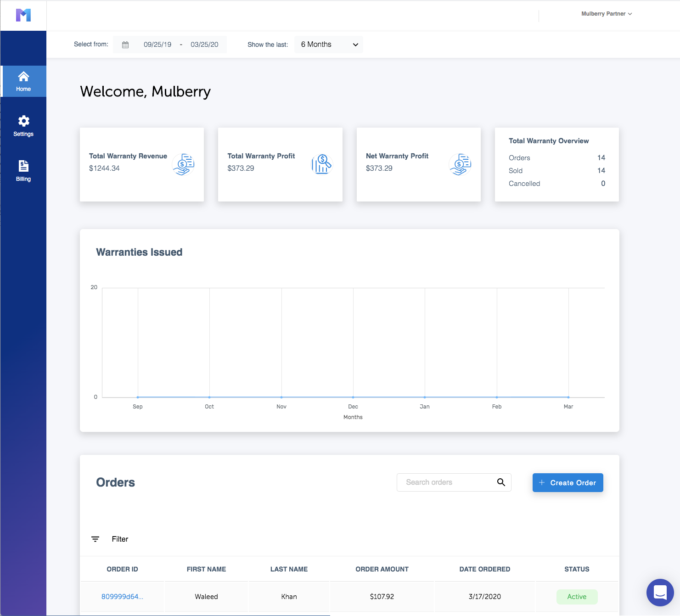Click the Total Warranty Profit card title
This screenshot has height=616, width=680.
click(x=261, y=156)
